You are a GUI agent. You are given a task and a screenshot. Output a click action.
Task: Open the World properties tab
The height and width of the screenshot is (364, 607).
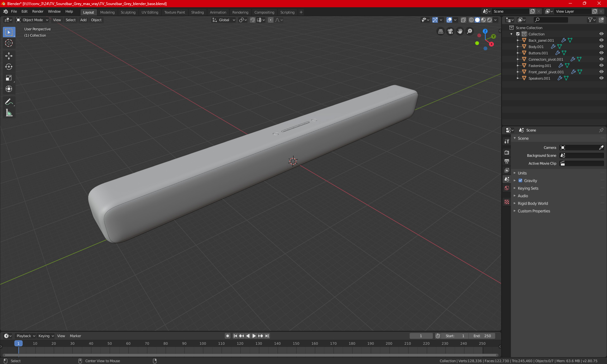(507, 188)
